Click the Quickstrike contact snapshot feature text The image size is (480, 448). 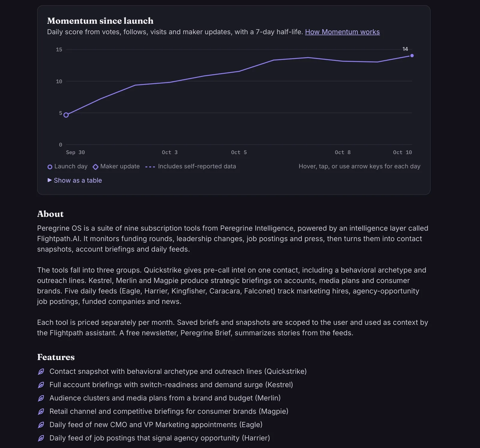pos(178,371)
